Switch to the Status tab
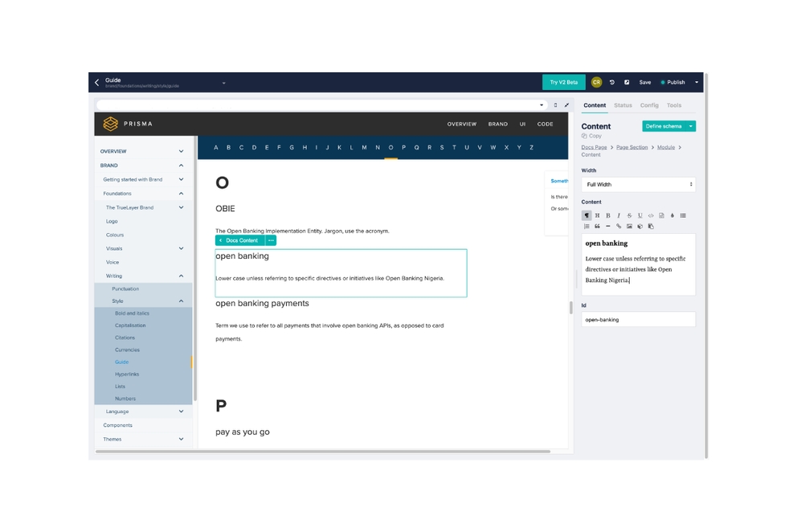This screenshot has height=532, width=797. tap(623, 105)
